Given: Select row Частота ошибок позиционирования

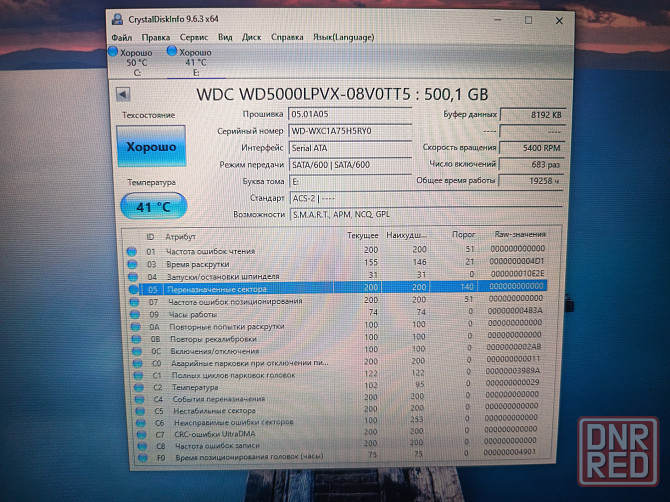Looking at the screenshot, I should coord(337,300).
